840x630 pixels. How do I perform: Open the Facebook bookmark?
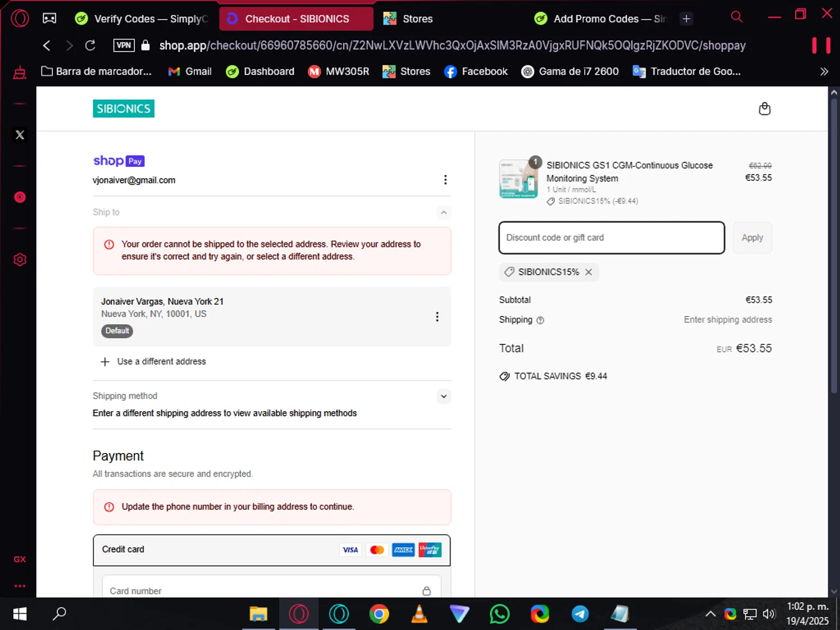(x=475, y=72)
